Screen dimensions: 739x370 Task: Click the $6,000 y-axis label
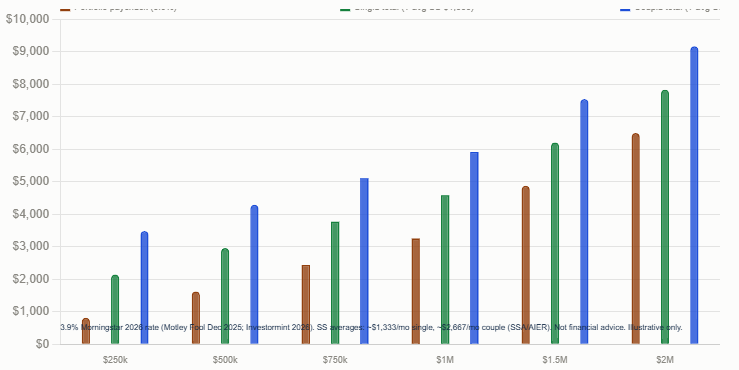(31, 149)
